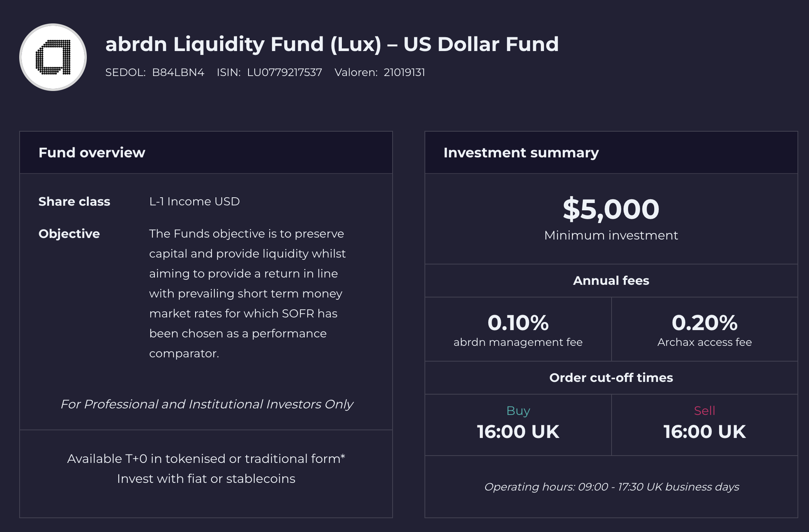809x532 pixels.
Task: Select the Buy cut-off time
Action: point(518,431)
